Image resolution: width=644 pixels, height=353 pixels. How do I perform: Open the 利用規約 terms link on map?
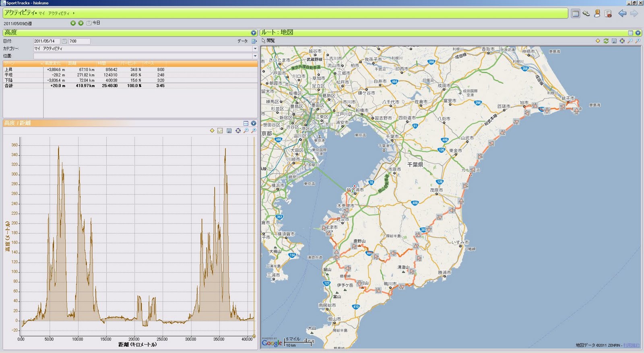coord(632,345)
